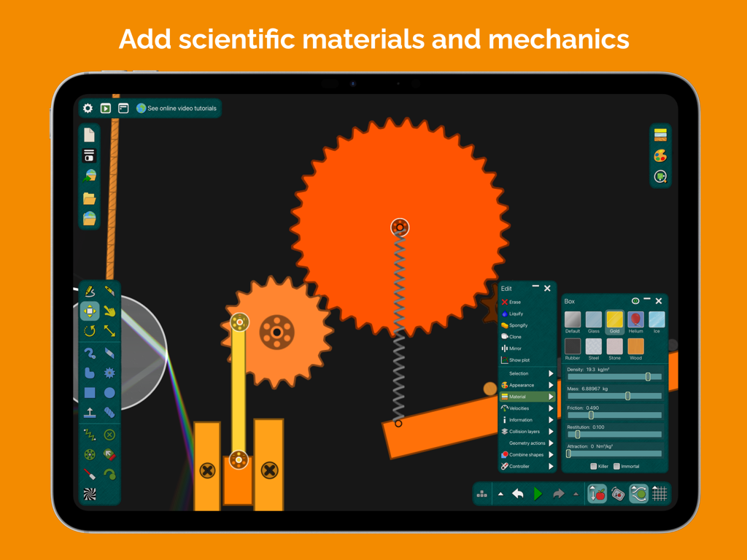This screenshot has height=560, width=747.
Task: Select the Box shape tool
Action: coord(90,392)
